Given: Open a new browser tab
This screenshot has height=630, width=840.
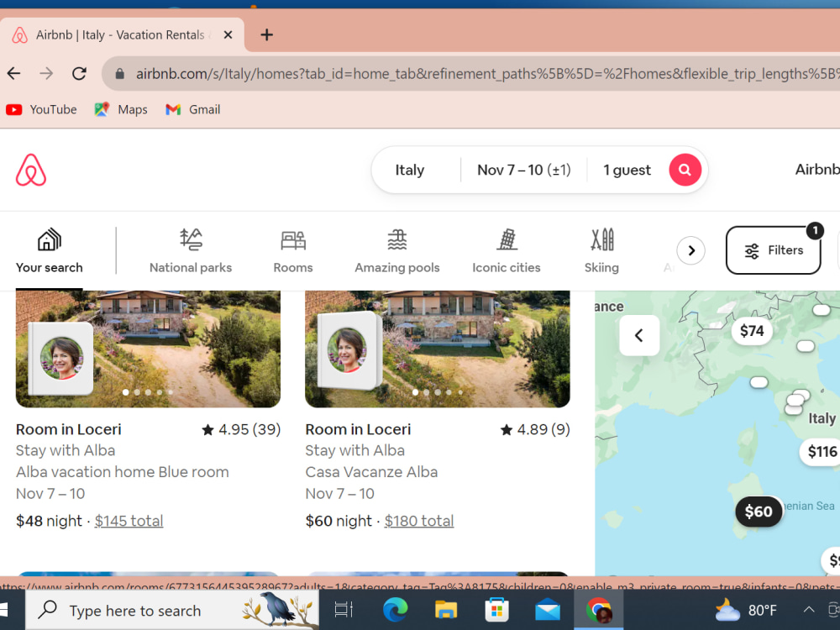Looking at the screenshot, I should pos(267,35).
